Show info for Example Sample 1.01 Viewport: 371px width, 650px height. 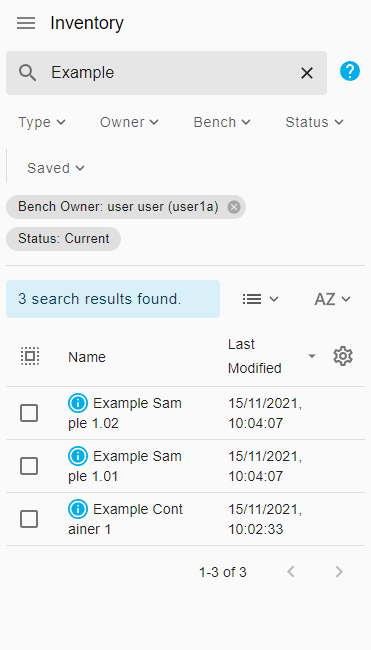tap(78, 456)
